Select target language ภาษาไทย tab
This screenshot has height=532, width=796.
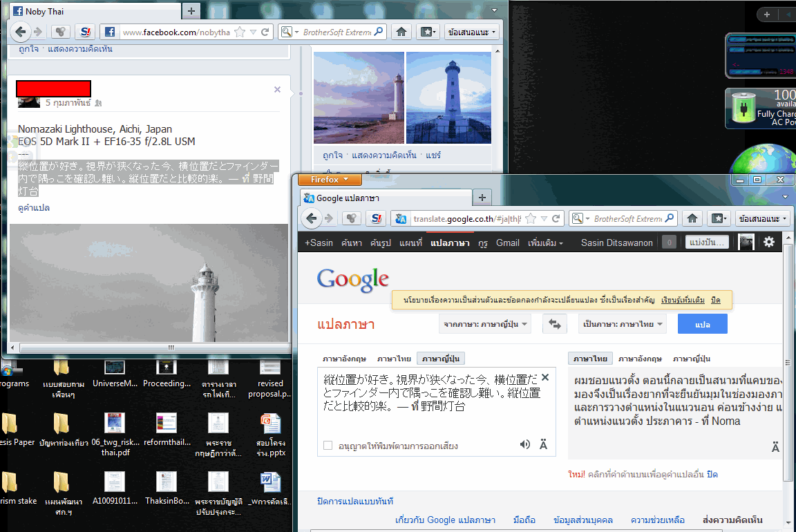[590, 359]
